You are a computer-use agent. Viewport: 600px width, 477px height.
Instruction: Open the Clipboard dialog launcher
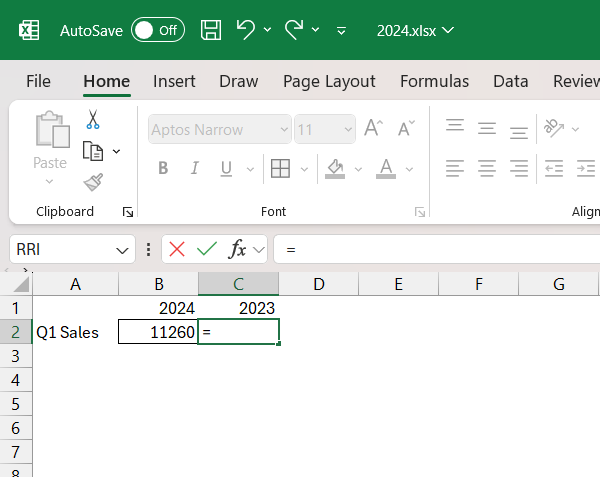(x=128, y=212)
